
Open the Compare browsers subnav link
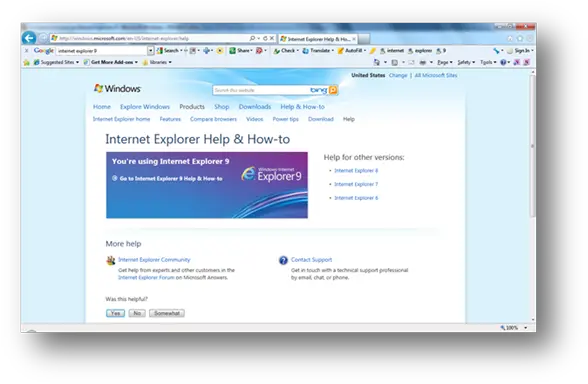tap(213, 119)
